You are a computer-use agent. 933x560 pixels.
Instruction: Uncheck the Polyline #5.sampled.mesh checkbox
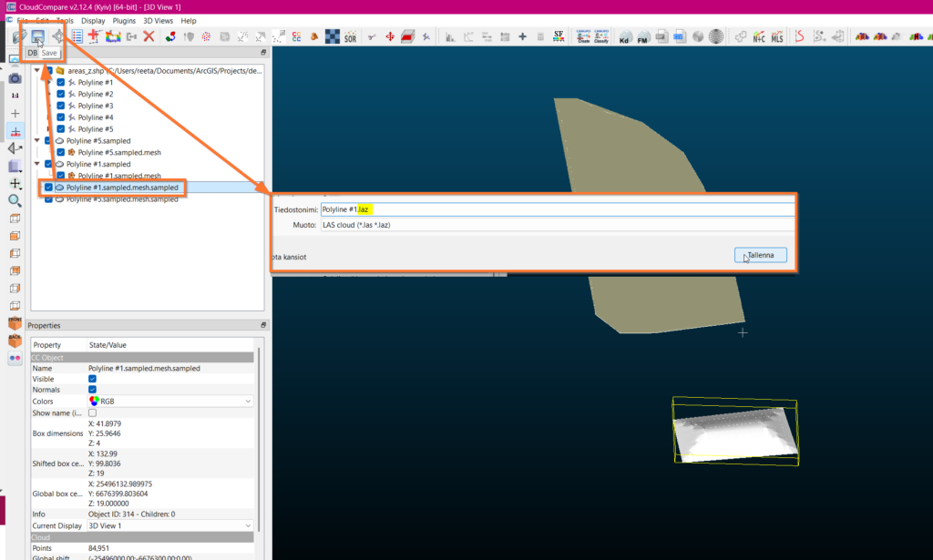coord(61,153)
